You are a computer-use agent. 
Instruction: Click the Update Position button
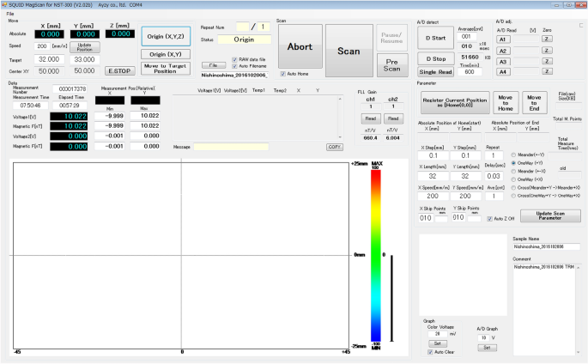tap(85, 47)
